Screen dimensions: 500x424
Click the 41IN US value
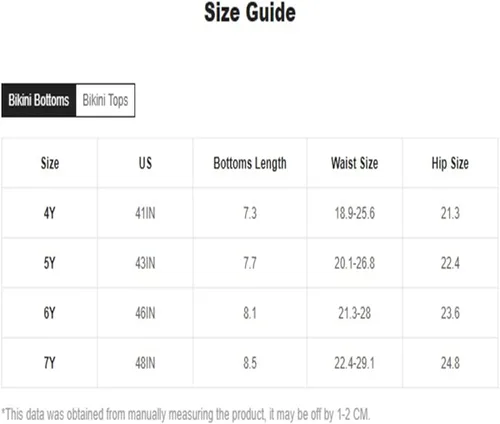point(145,213)
